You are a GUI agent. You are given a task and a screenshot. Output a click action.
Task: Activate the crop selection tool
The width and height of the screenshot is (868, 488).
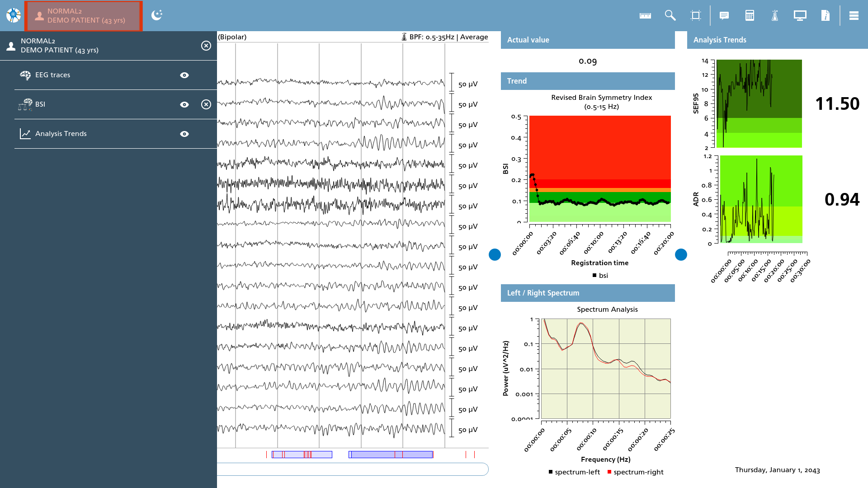click(696, 15)
